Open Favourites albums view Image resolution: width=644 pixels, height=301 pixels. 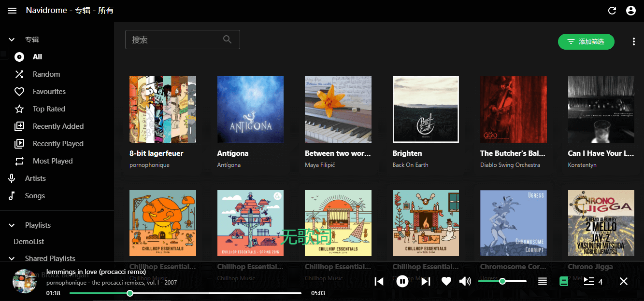[49, 92]
